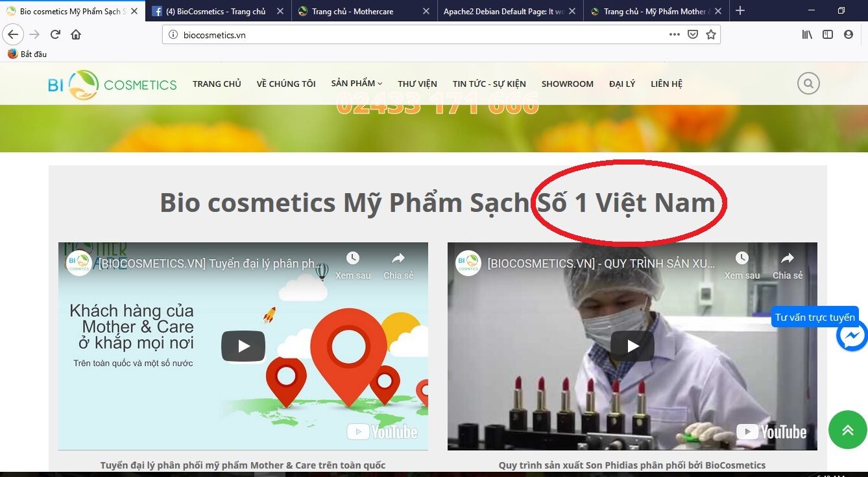Viewport: 868px width, 477px height.
Task: Reload the current page
Action: coord(55,35)
